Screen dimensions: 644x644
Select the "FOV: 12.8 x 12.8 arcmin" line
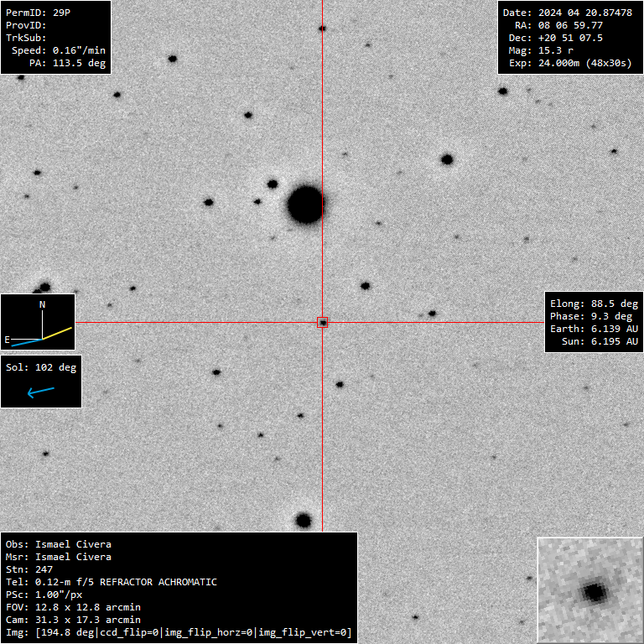[x=73, y=607]
